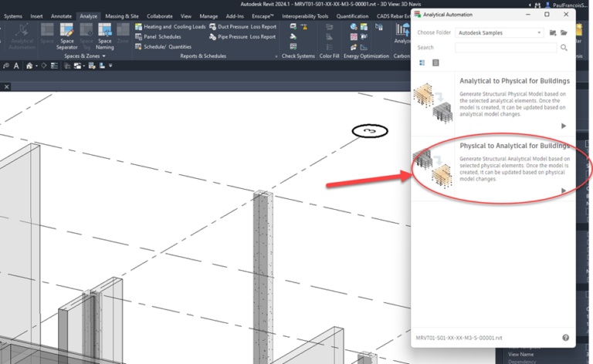593x364 pixels.
Task: Click the Location globe icon in Energy Optimization
Action: [353, 26]
